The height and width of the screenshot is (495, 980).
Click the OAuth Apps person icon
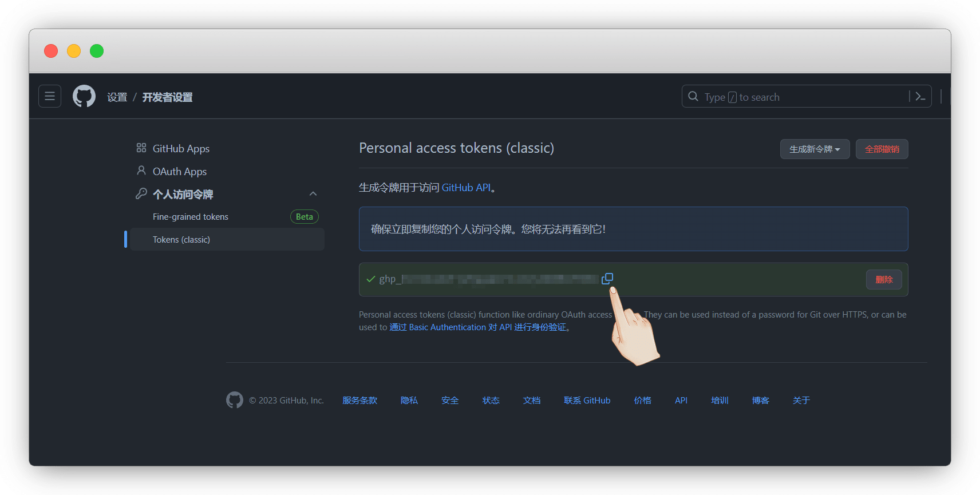(x=141, y=171)
